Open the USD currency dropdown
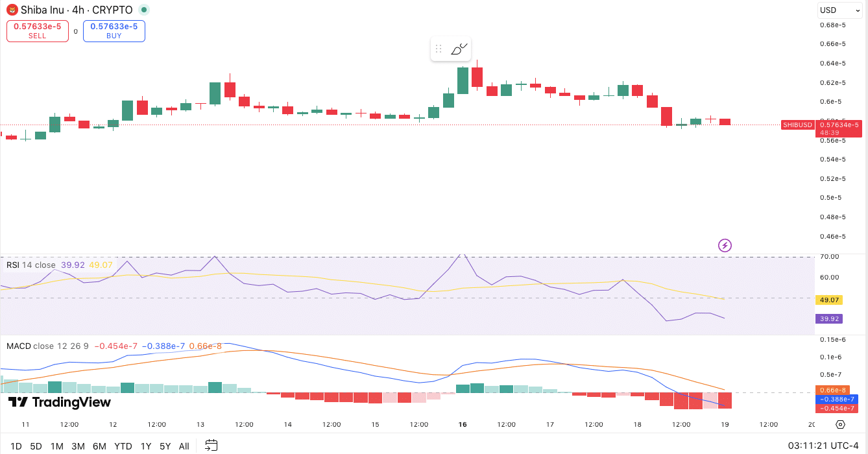The width and height of the screenshot is (868, 454). 839,10
